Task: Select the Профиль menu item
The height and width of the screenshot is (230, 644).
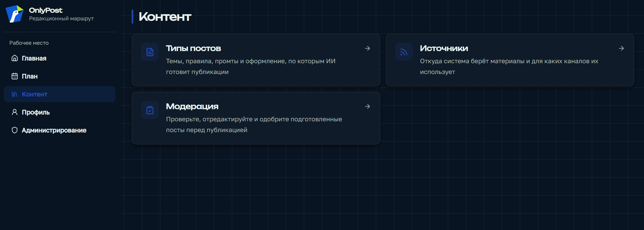Action: click(x=60, y=112)
